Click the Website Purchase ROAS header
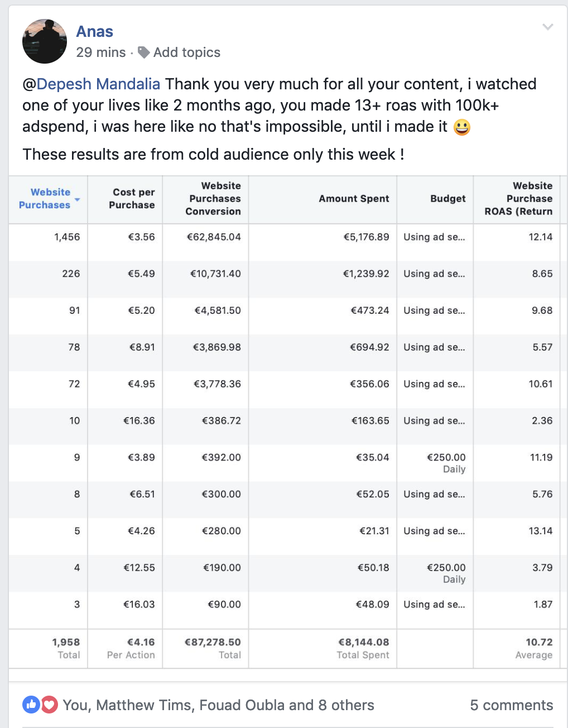Viewport: 568px width, 728px height. [x=518, y=199]
